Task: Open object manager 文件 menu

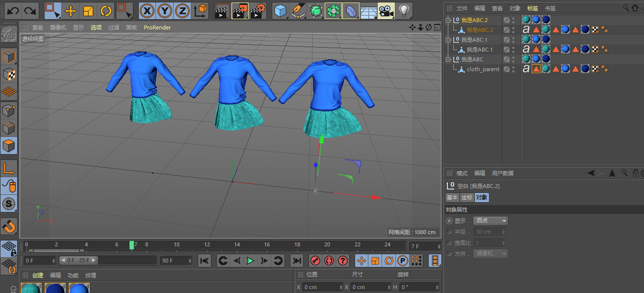Action: click(462, 8)
